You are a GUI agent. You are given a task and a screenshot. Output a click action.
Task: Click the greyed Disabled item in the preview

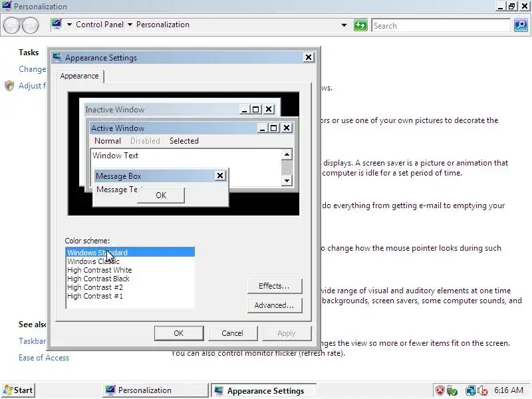(145, 141)
